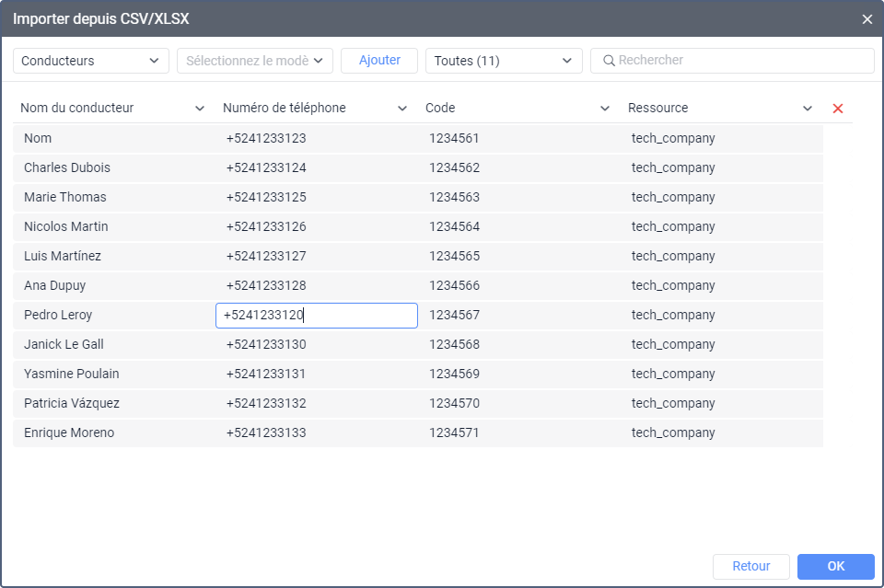
Task: Select the Nicolos Martin name cell
Action: click(x=66, y=226)
